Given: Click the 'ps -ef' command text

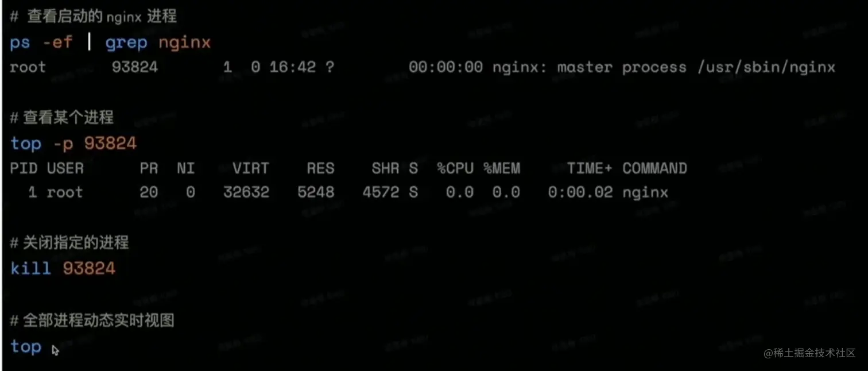Looking at the screenshot, I should (x=41, y=42).
